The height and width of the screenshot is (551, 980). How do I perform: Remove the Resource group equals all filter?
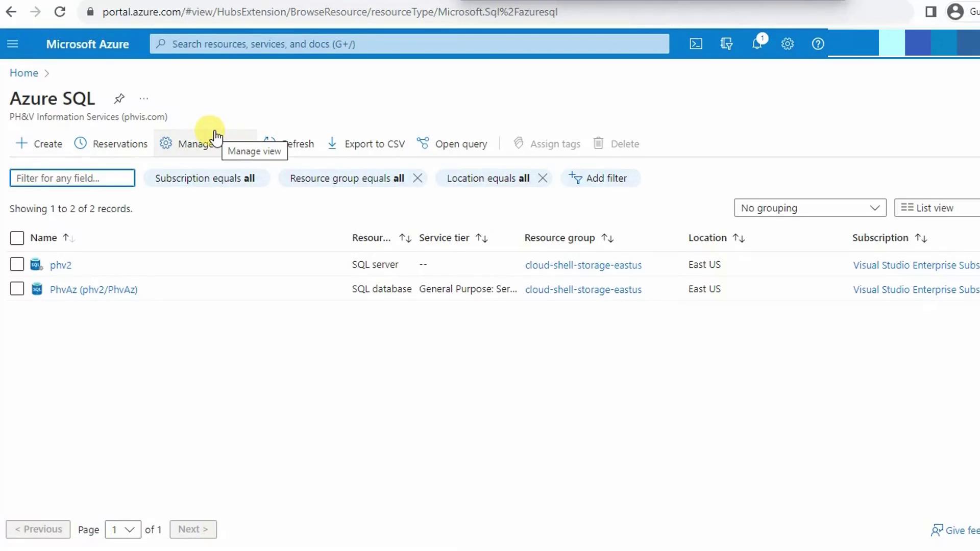pyautogui.click(x=418, y=178)
